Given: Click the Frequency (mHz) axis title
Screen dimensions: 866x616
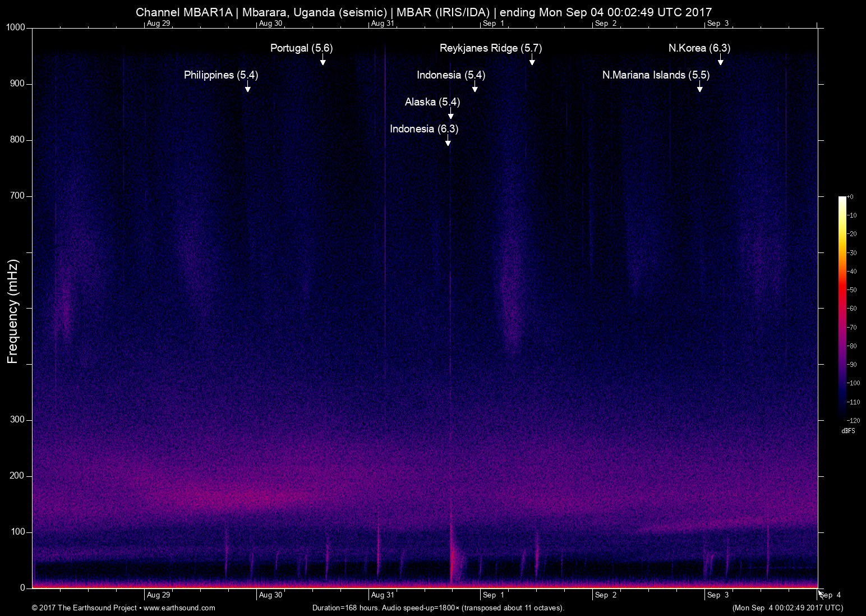Looking at the screenshot, I should 13,311.
